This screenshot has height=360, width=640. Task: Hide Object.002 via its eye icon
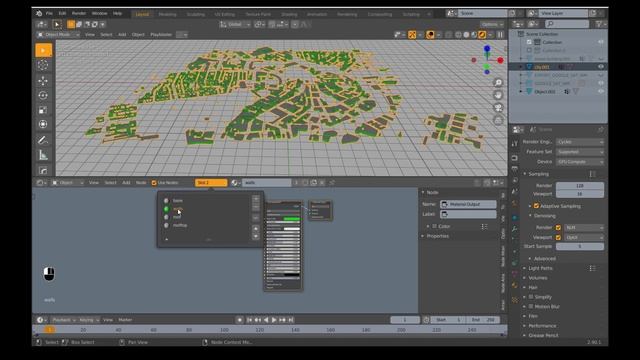(x=601, y=91)
